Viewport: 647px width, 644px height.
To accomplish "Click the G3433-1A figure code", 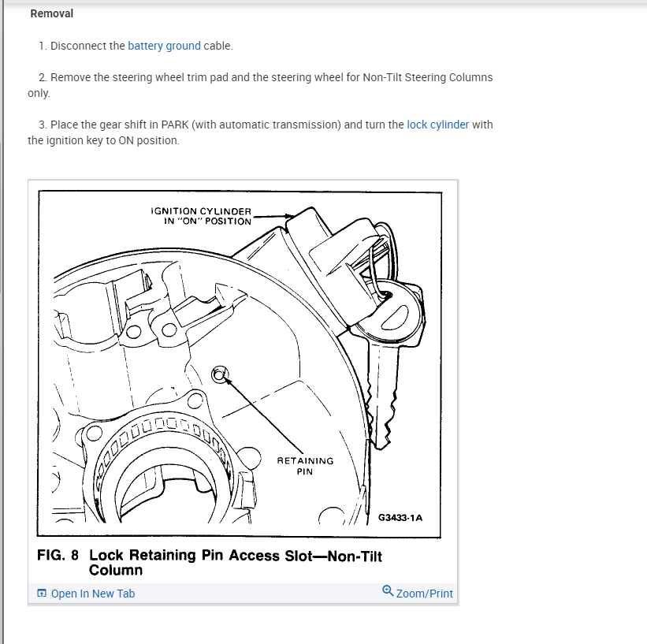I will coord(400,518).
